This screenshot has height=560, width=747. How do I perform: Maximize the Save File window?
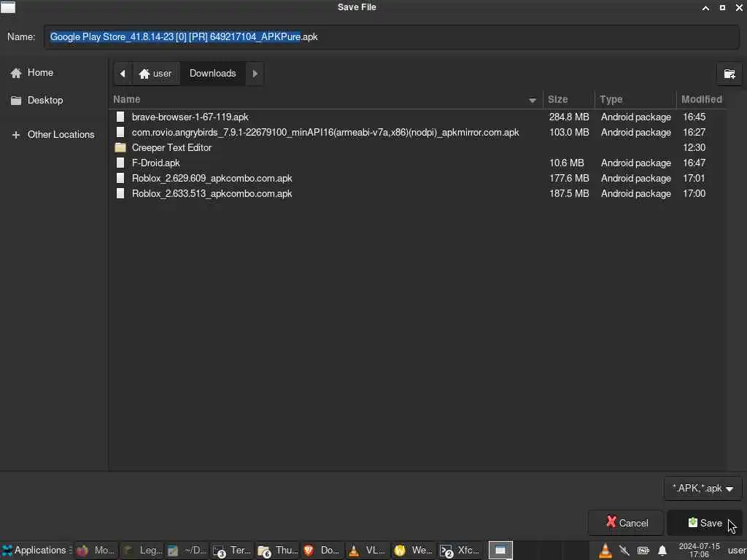point(722,7)
